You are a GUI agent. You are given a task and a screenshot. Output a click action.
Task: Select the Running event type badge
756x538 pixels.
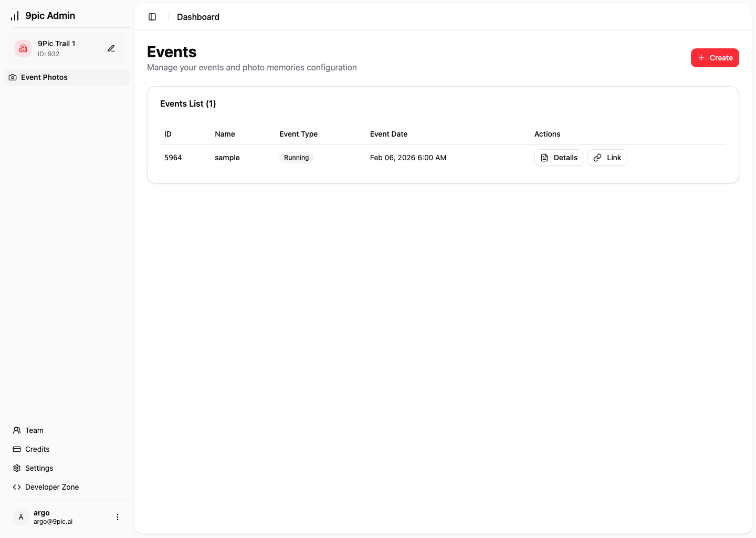point(296,158)
